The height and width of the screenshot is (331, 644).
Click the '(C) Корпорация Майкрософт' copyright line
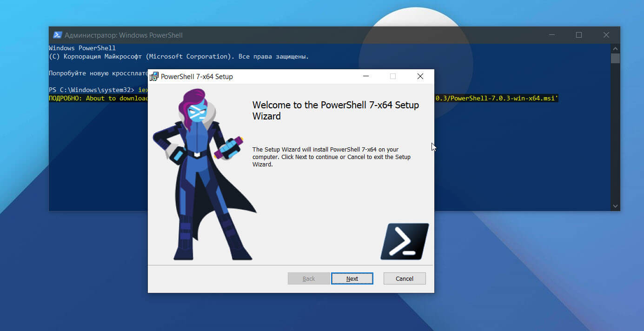[179, 56]
